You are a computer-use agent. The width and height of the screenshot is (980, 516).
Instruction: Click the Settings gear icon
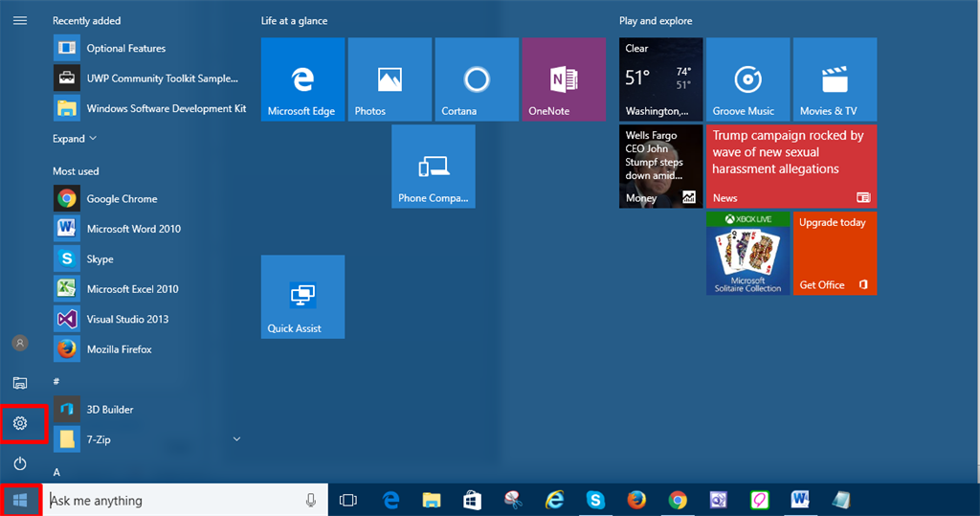tap(20, 423)
